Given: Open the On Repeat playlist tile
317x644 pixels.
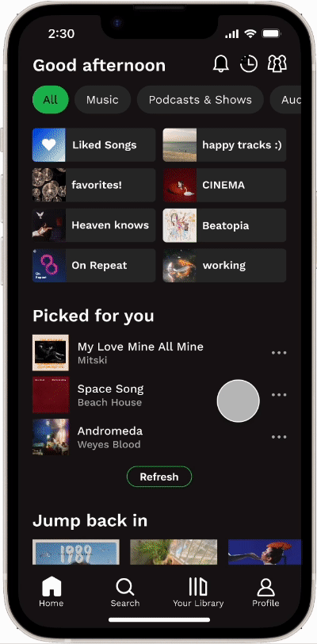Looking at the screenshot, I should [94, 266].
